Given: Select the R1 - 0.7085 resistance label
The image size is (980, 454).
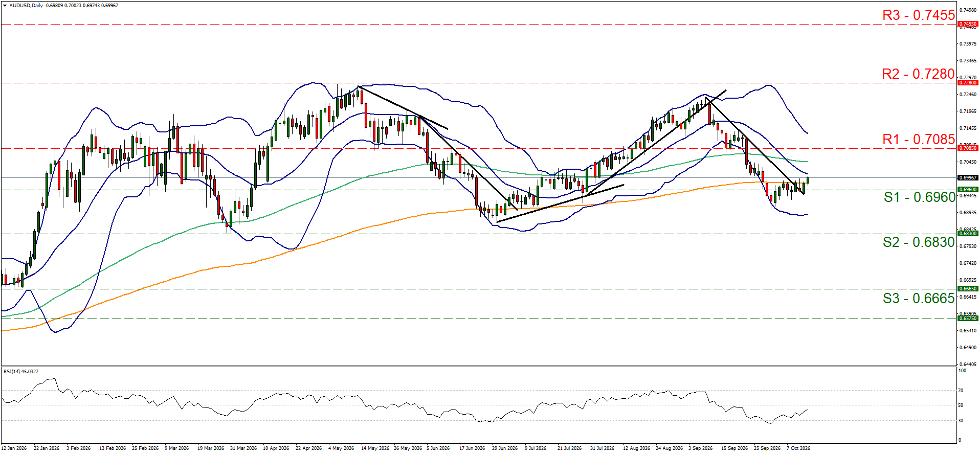Looking at the screenshot, I should pyautogui.click(x=919, y=139).
